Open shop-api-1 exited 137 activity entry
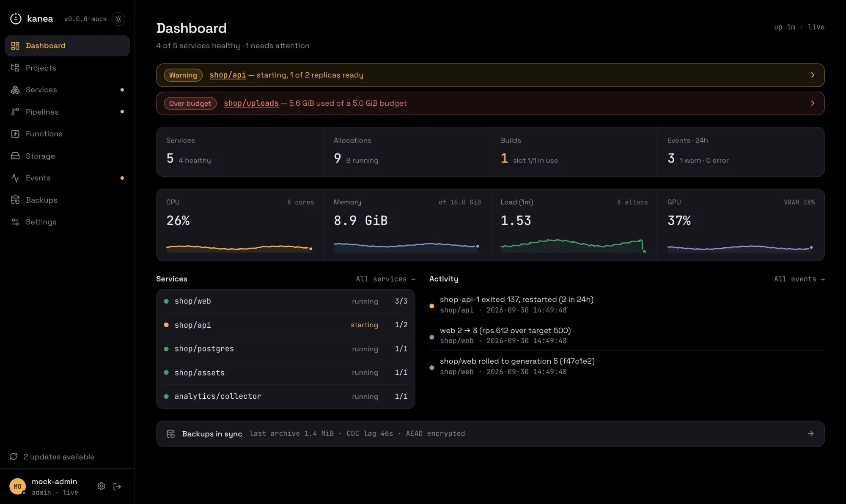The height and width of the screenshot is (504, 846). (627, 304)
